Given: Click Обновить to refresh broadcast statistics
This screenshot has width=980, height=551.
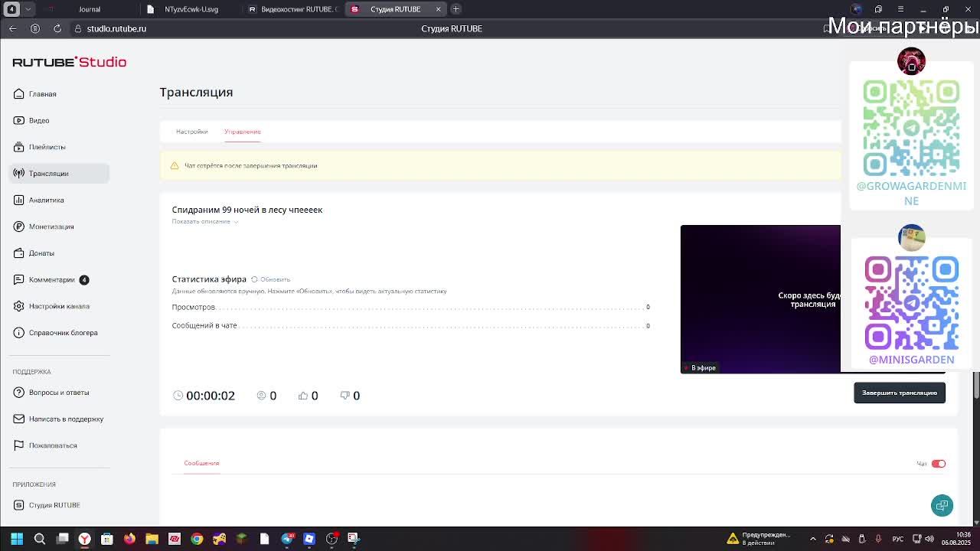Looking at the screenshot, I should click(x=271, y=279).
